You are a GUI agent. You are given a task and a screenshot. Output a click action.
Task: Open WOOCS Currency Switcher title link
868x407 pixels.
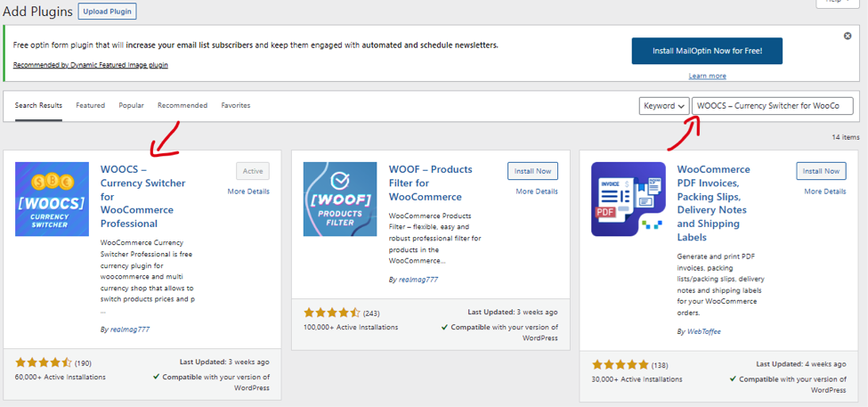(142, 197)
